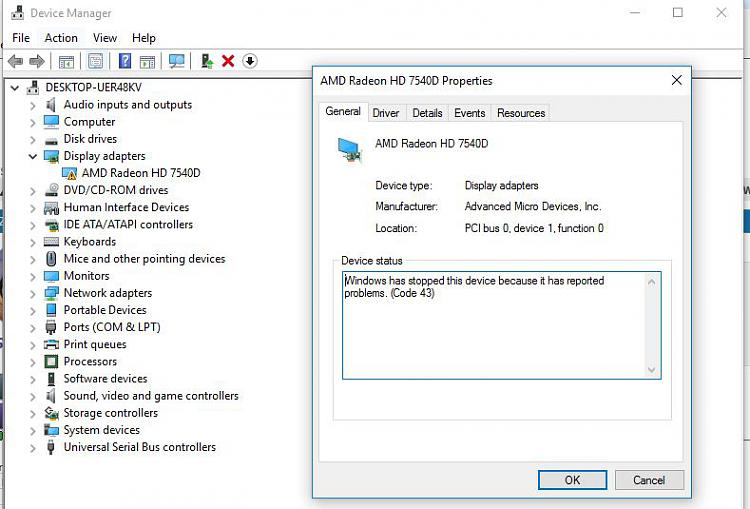This screenshot has height=509, width=750.
Task: Click the Scan for hardware changes monitor icon
Action: pos(176,61)
